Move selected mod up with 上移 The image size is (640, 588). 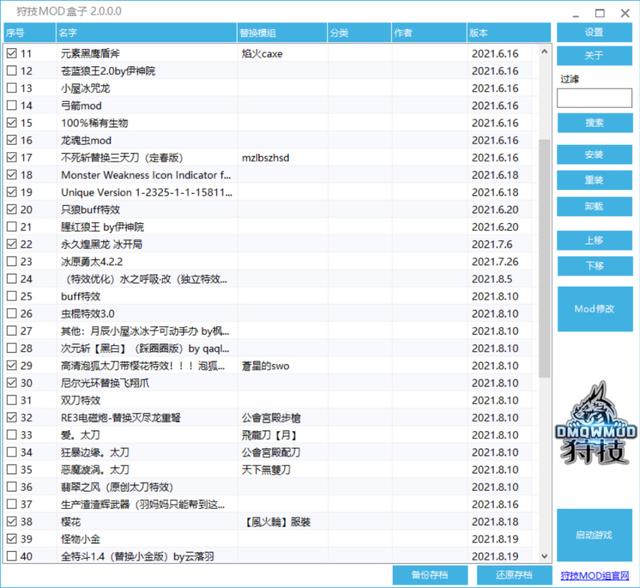click(594, 240)
